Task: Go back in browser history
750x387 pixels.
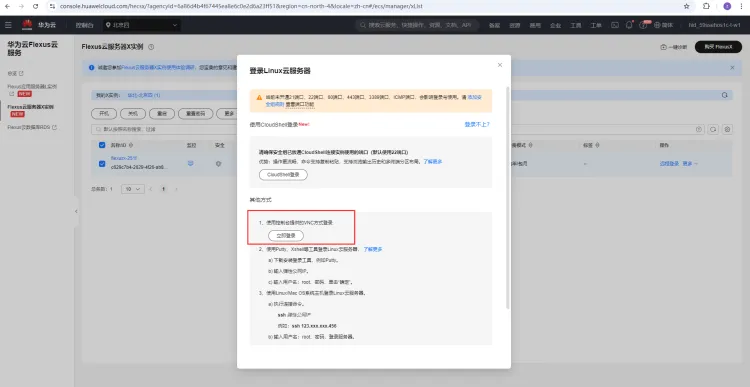Action: [7, 6]
